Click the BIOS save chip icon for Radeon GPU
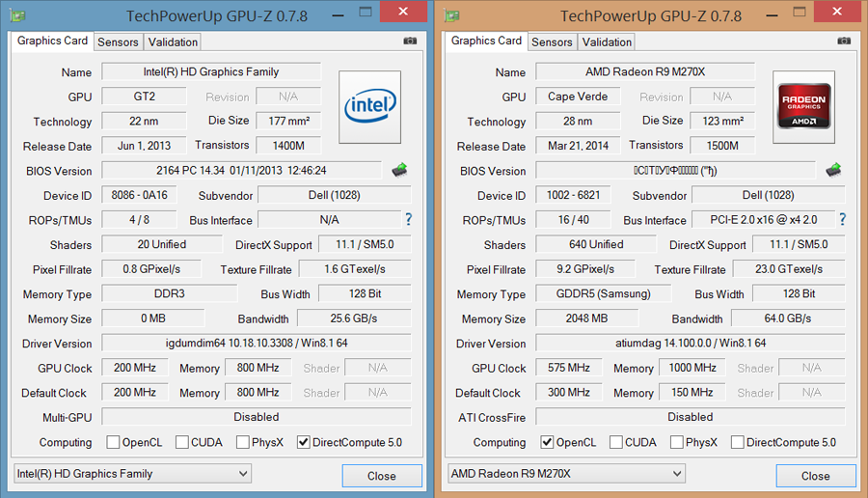The width and height of the screenshot is (868, 498). pos(833,170)
